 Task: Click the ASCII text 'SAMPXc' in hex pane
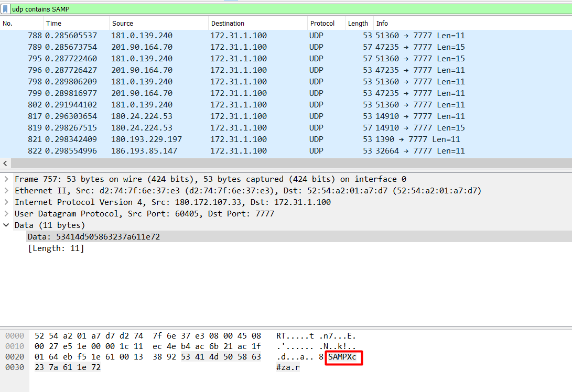click(342, 357)
